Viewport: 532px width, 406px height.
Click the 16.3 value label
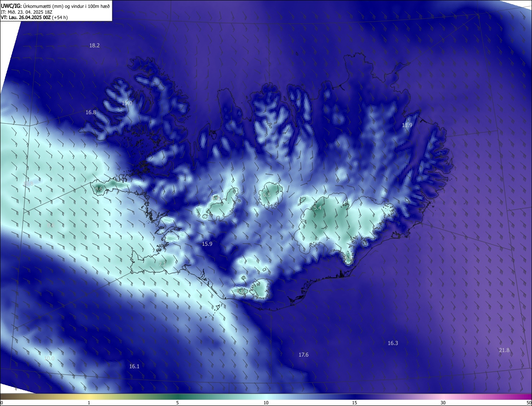click(393, 343)
